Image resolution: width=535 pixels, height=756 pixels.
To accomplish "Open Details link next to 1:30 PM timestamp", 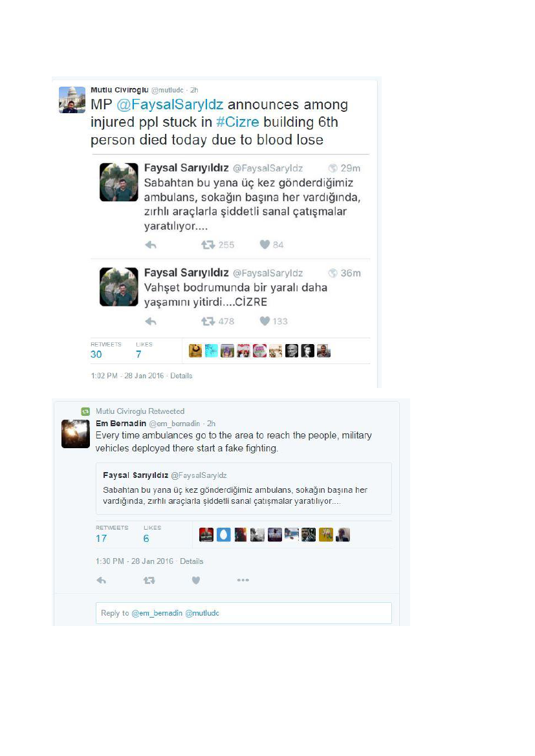I will click(191, 561).
